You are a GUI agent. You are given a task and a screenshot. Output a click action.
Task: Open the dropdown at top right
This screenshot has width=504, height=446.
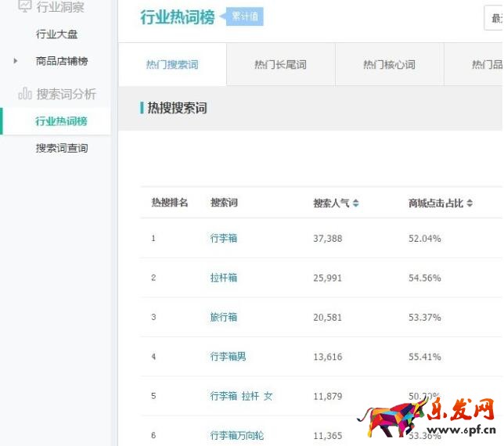[494, 16]
